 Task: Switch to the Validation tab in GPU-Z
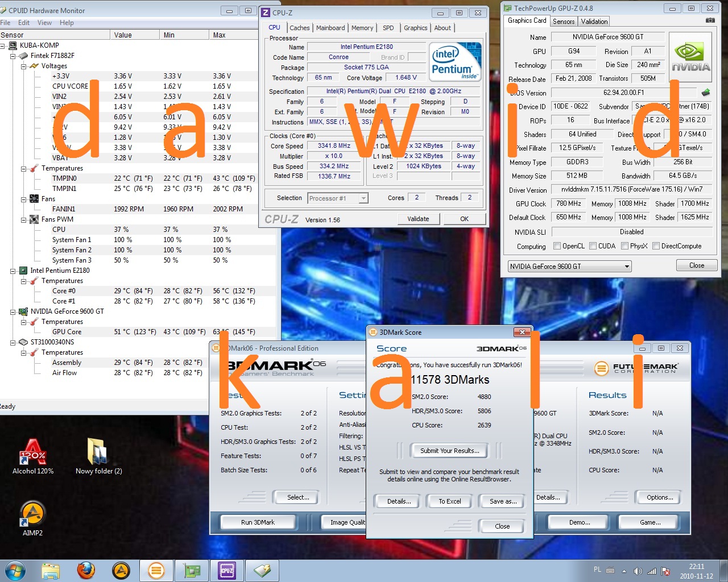point(594,22)
